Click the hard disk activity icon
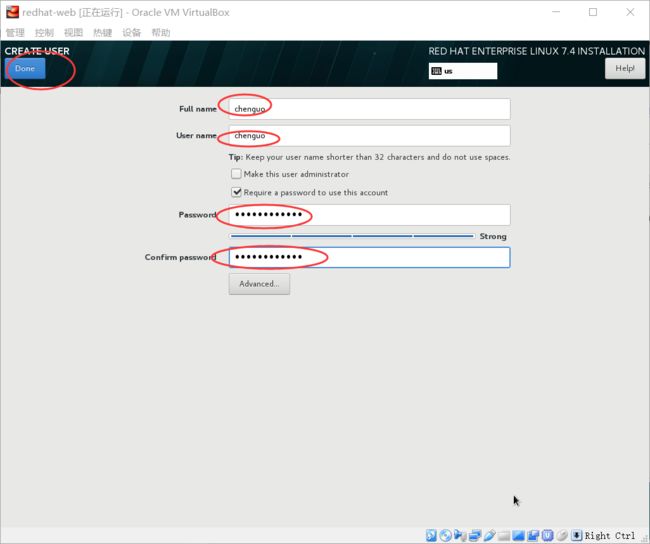 (431, 535)
